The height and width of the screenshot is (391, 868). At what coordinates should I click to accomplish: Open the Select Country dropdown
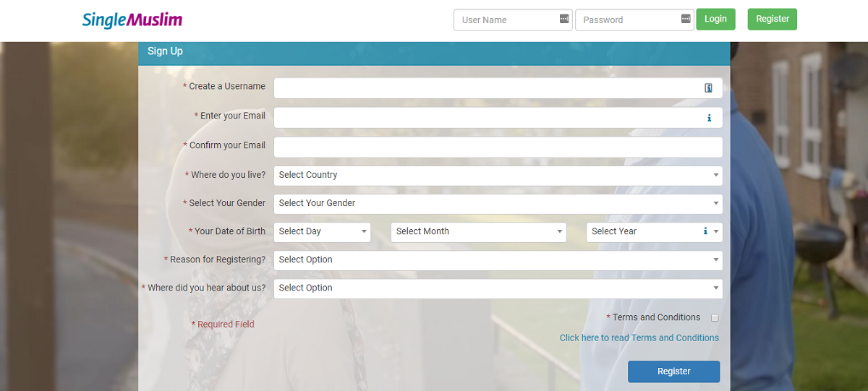pyautogui.click(x=498, y=175)
